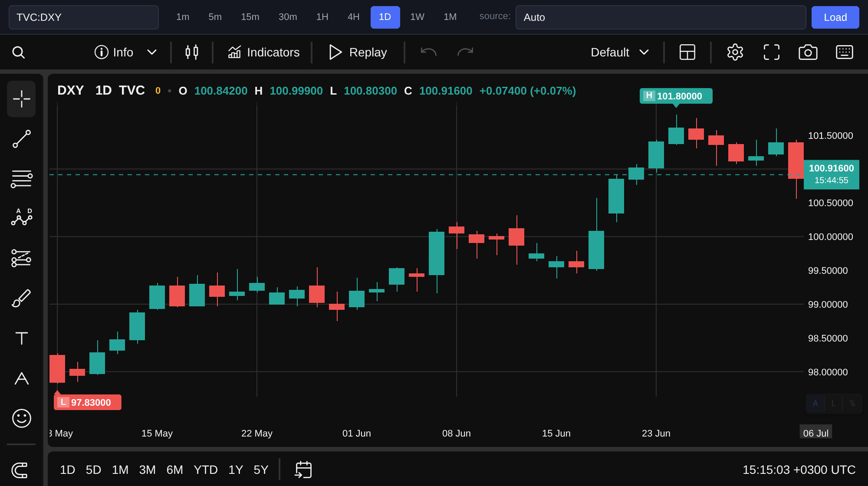This screenshot has height=486, width=868.
Task: Click the DXY symbol title in legend
Action: tap(70, 91)
